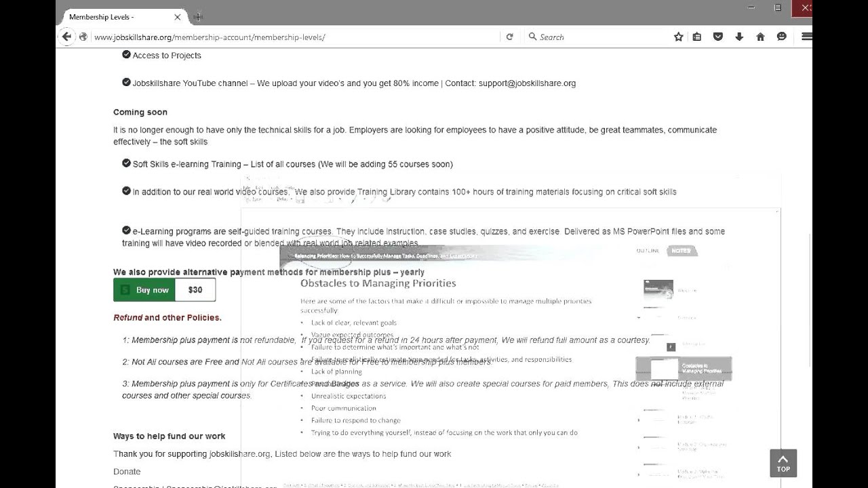Click the 'Access to Projects' list item
The image size is (868, 488).
[x=167, y=56]
